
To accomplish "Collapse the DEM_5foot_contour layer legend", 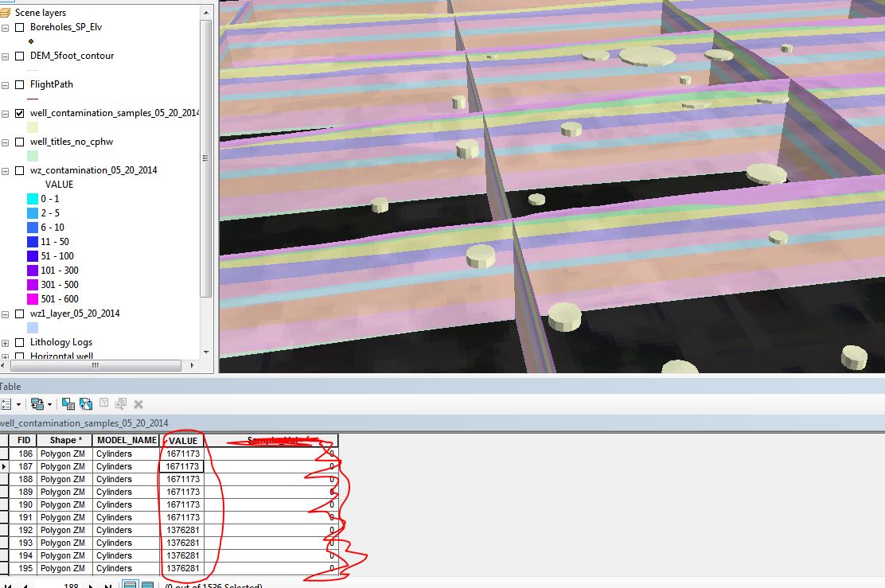I will coord(5,56).
